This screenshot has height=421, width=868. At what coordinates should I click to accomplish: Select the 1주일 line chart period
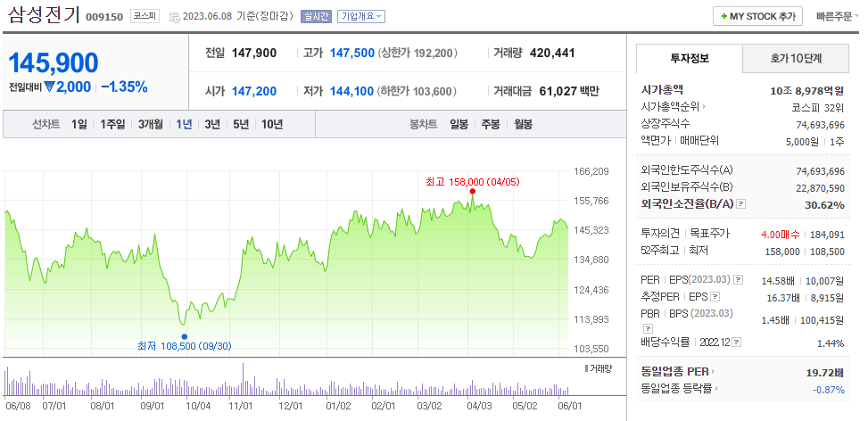click(x=112, y=125)
